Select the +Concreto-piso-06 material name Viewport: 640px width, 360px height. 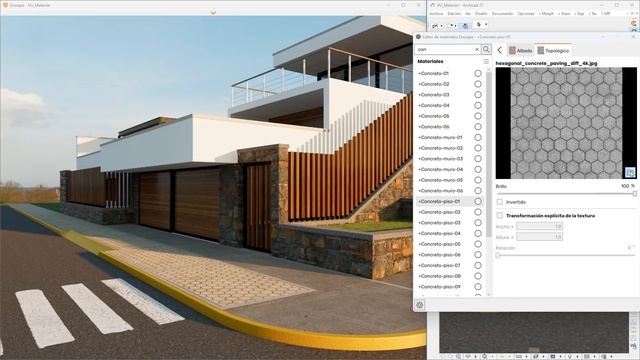coord(439,255)
